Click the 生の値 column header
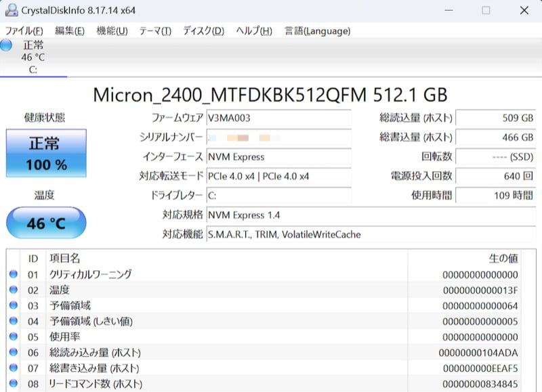Viewport: 542px width, 392px height. pyautogui.click(x=503, y=259)
